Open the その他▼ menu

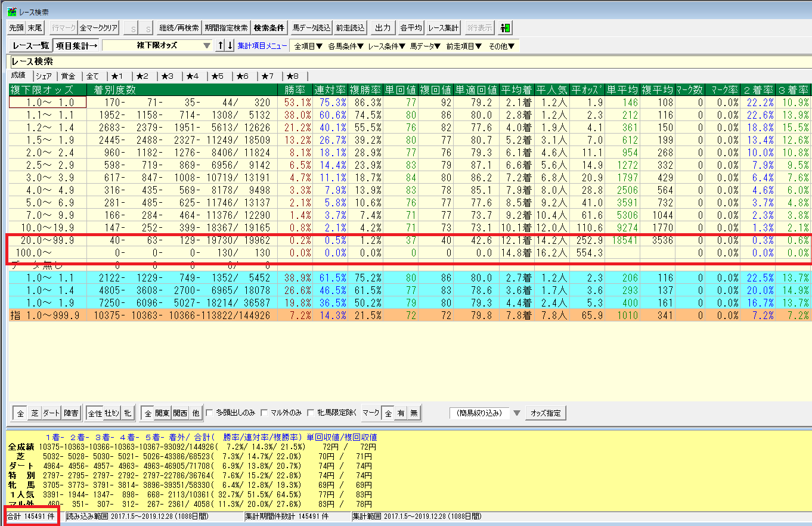click(x=501, y=46)
